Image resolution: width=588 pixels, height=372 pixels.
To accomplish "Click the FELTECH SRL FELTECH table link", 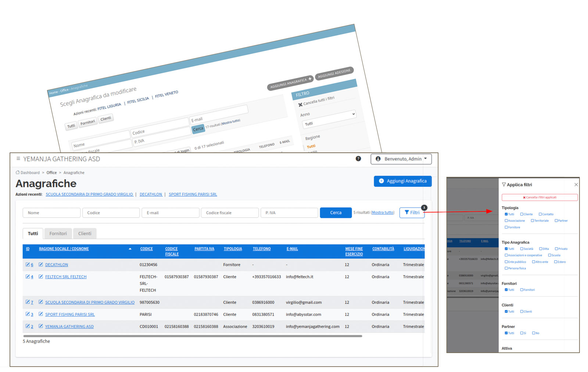I will point(66,277).
